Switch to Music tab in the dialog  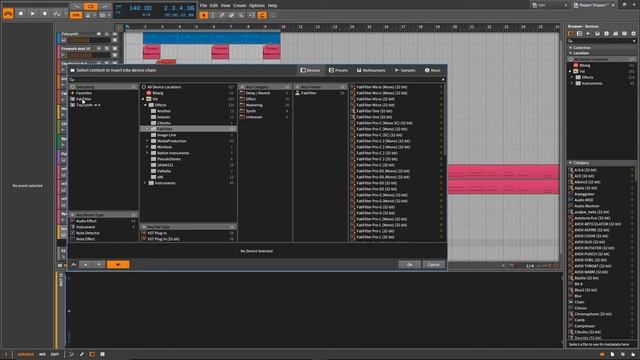[x=433, y=70]
